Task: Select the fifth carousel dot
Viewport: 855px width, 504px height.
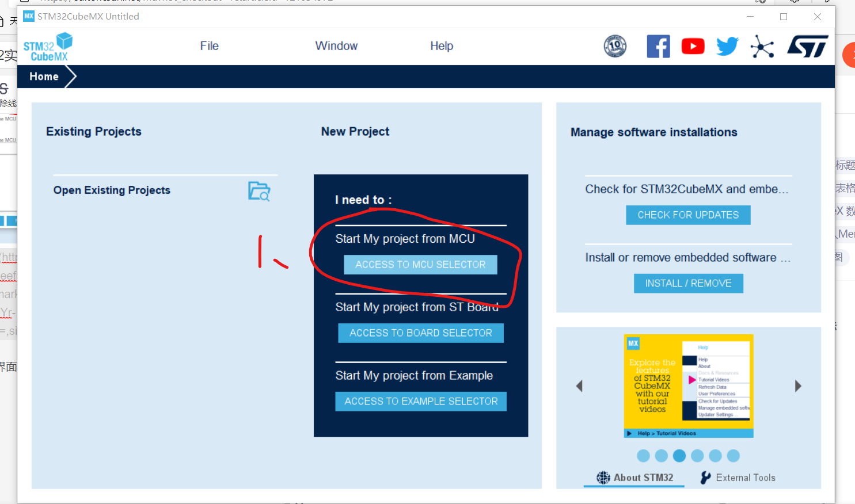Action: click(x=715, y=456)
